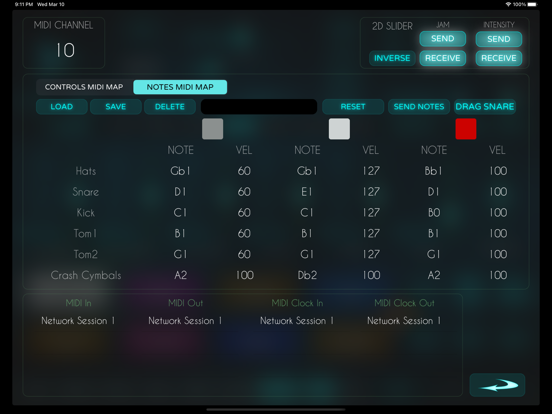Click the Wi-Fi status icon

pos(508,4)
